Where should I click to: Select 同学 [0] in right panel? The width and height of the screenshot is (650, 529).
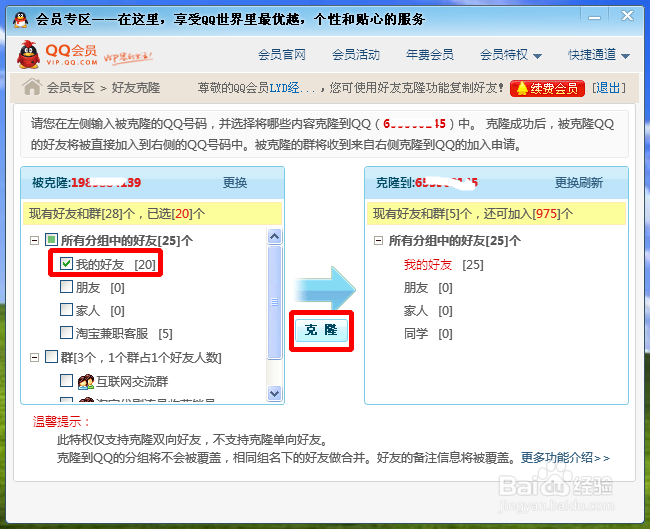tap(428, 333)
